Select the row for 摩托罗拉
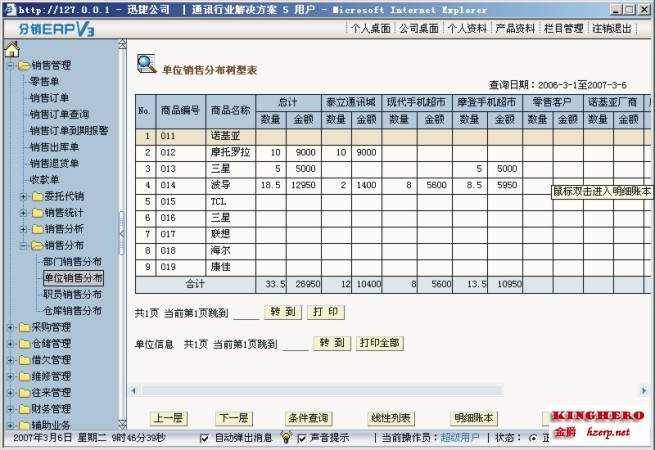The image size is (655, 450). pos(393,153)
